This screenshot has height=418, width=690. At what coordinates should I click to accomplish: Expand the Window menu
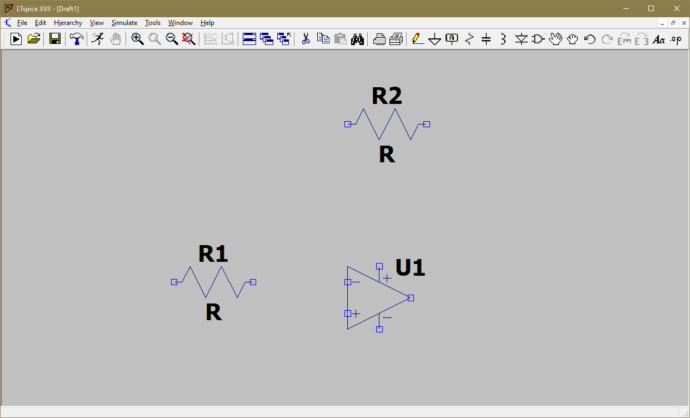click(x=180, y=22)
